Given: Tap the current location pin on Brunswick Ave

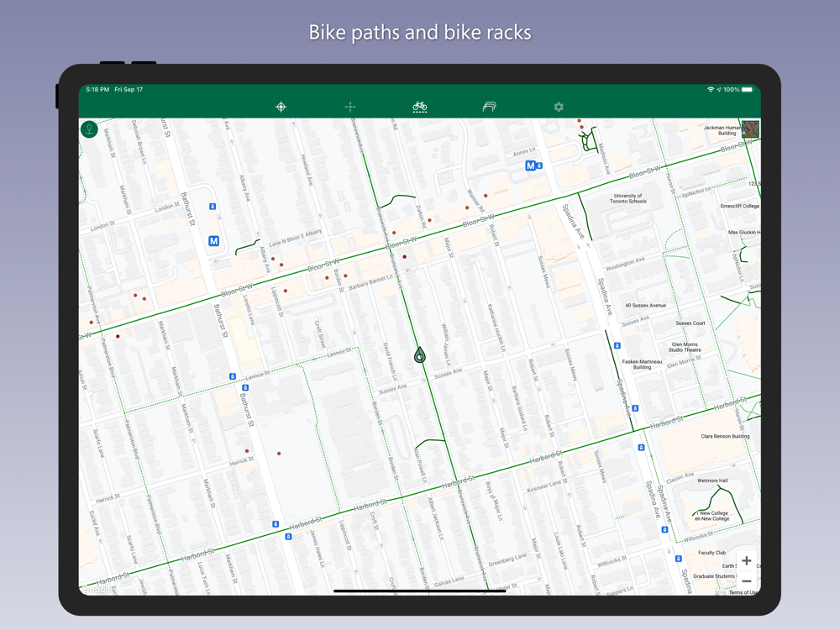Looking at the screenshot, I should pyautogui.click(x=419, y=354).
